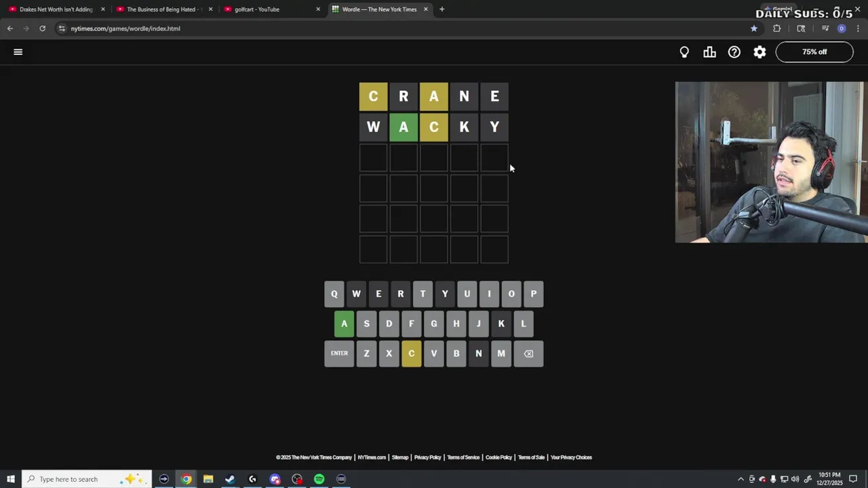Open the volume control in system tray
This screenshot has width=868, height=488.
point(795,479)
